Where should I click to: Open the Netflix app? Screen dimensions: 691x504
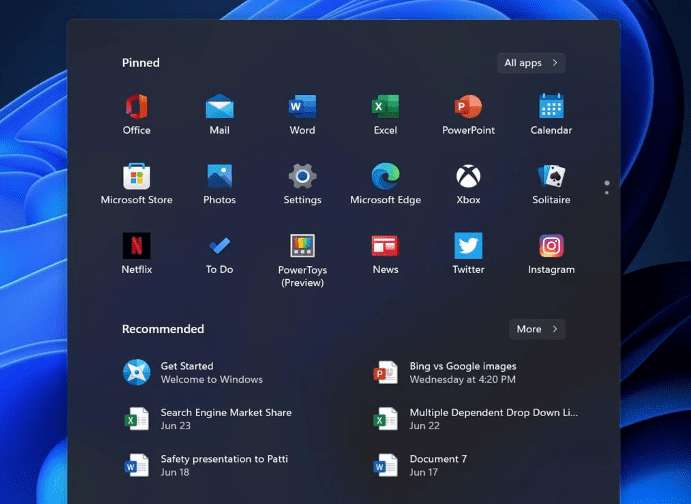pyautogui.click(x=137, y=253)
